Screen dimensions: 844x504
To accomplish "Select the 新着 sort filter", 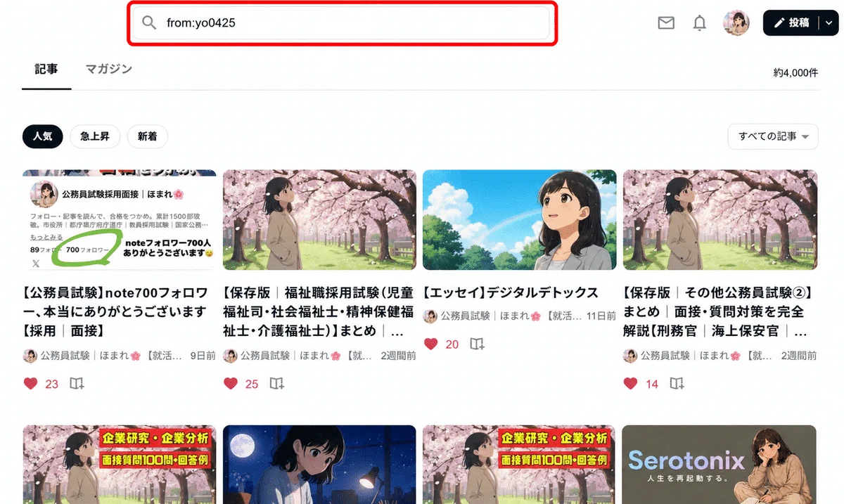I will [148, 137].
